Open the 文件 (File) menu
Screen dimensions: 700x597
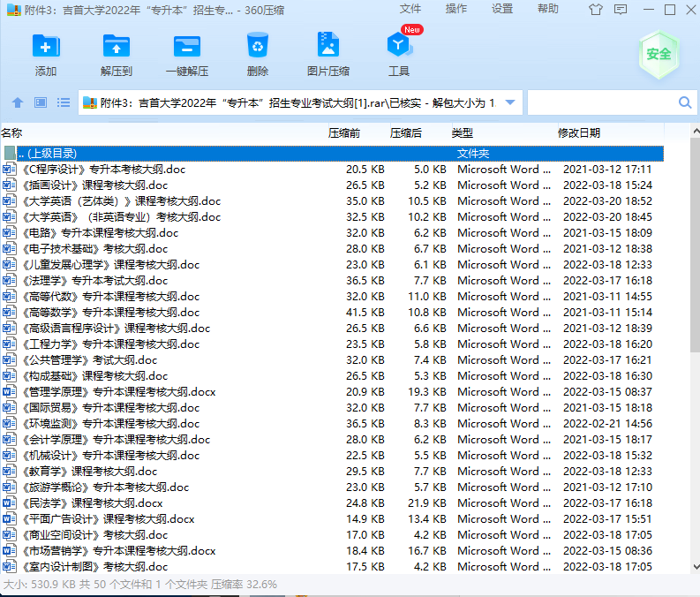tap(410, 9)
